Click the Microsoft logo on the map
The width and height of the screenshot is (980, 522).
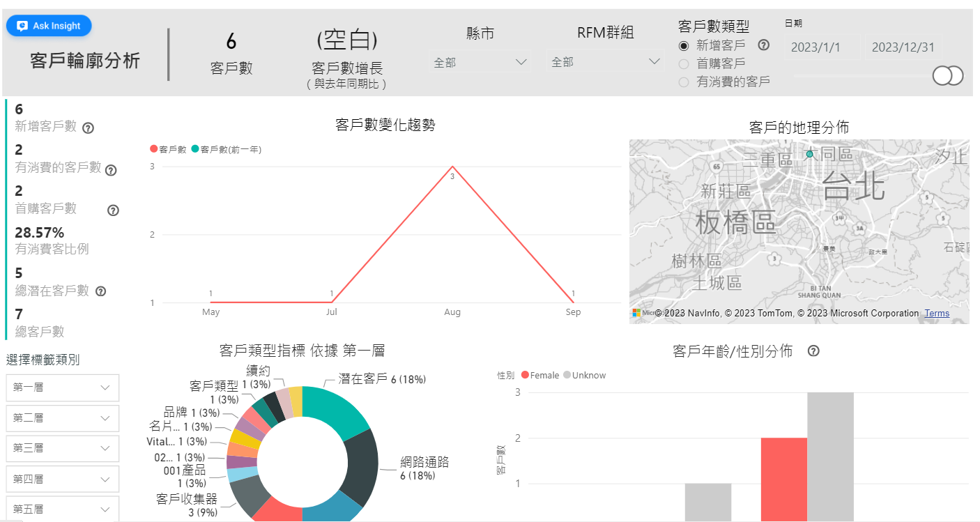pyautogui.click(x=636, y=314)
